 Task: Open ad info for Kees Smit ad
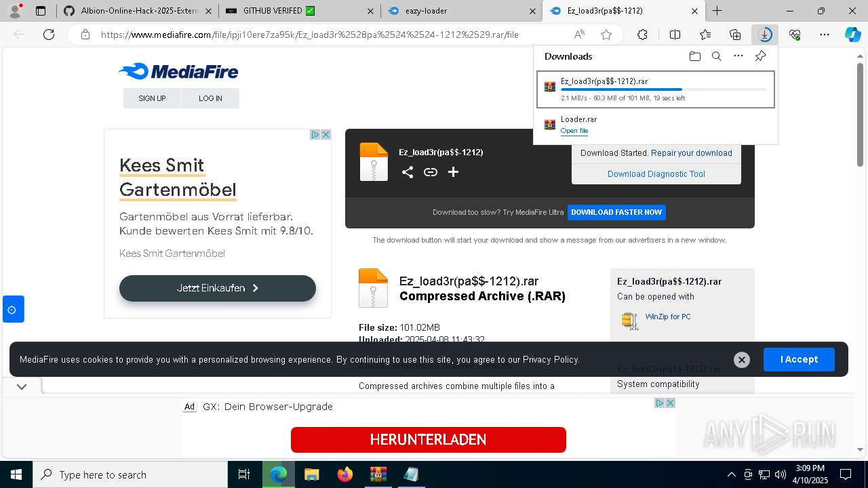pyautogui.click(x=315, y=135)
